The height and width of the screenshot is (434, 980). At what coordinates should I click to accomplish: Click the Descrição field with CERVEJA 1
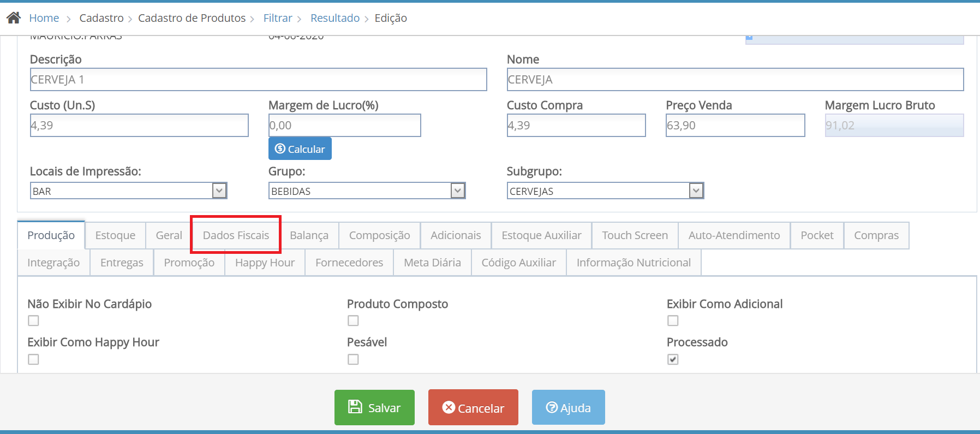pyautogui.click(x=258, y=80)
